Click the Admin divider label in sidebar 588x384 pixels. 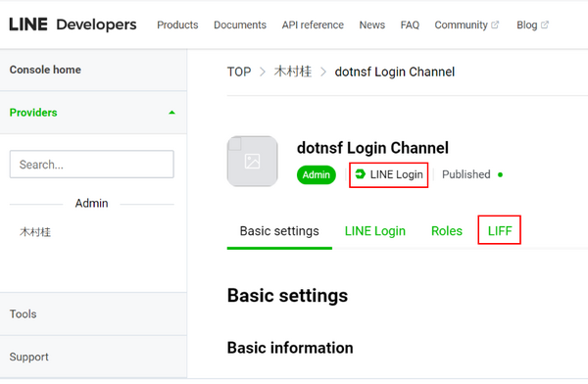91,203
